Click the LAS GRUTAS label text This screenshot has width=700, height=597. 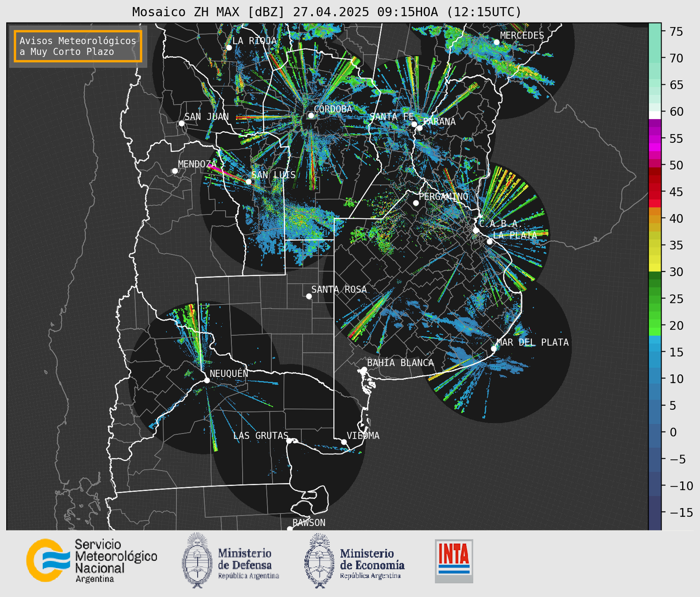[261, 436]
